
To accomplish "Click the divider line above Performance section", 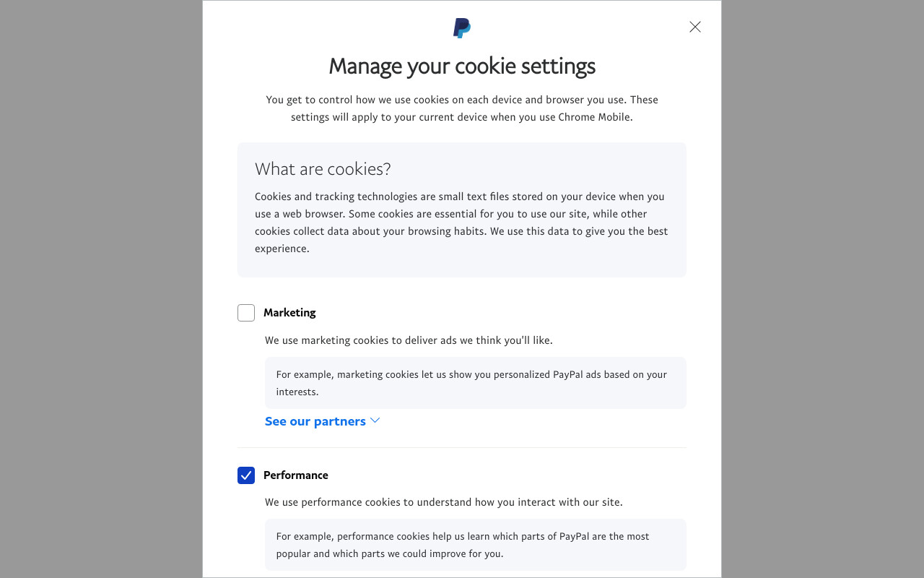I will pyautogui.click(x=462, y=447).
